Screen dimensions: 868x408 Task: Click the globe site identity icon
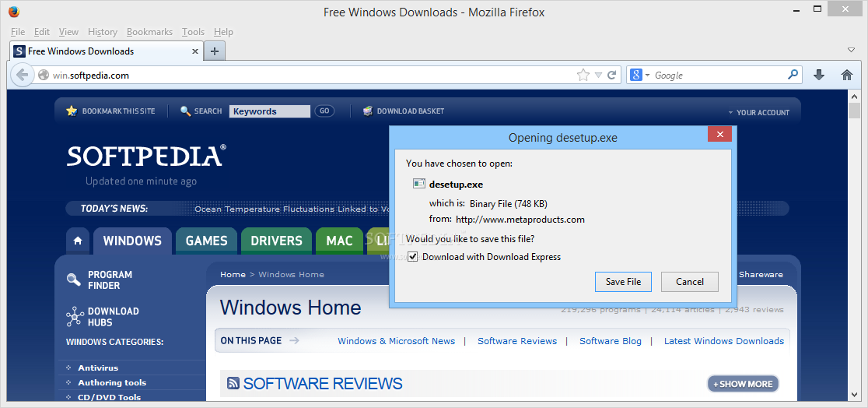(x=44, y=75)
